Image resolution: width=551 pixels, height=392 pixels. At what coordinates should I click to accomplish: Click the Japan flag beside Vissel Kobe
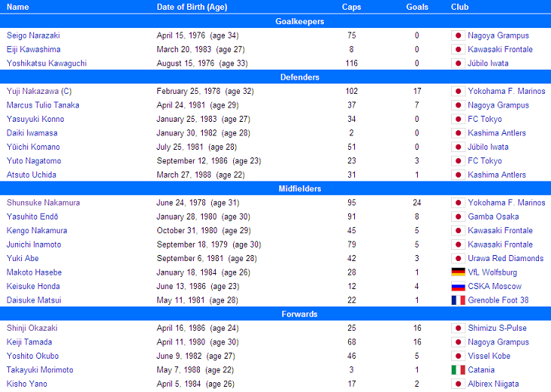458,356
